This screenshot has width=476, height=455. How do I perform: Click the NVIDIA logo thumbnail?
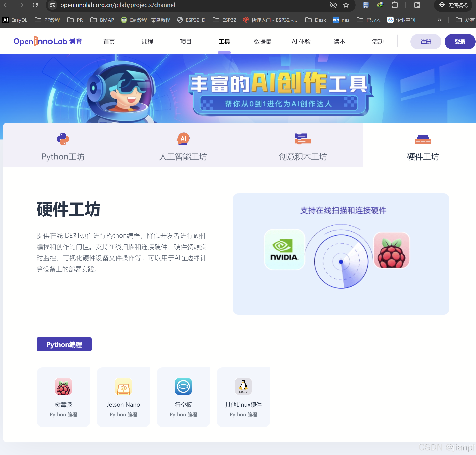(x=284, y=250)
